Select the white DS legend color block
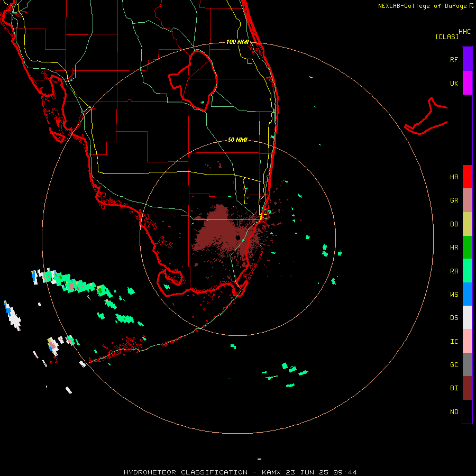 [x=467, y=317]
